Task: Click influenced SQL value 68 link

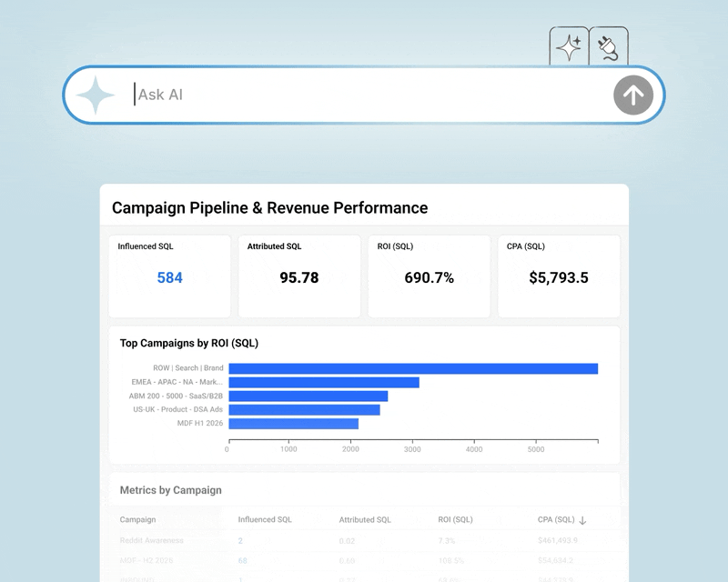Action: tap(242, 561)
